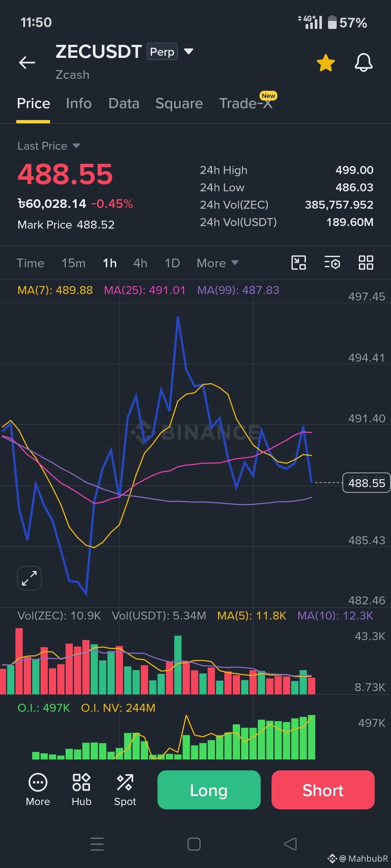Click the volume MA(5): 11.8K label
Screen dimensions: 391x868
tap(252, 616)
